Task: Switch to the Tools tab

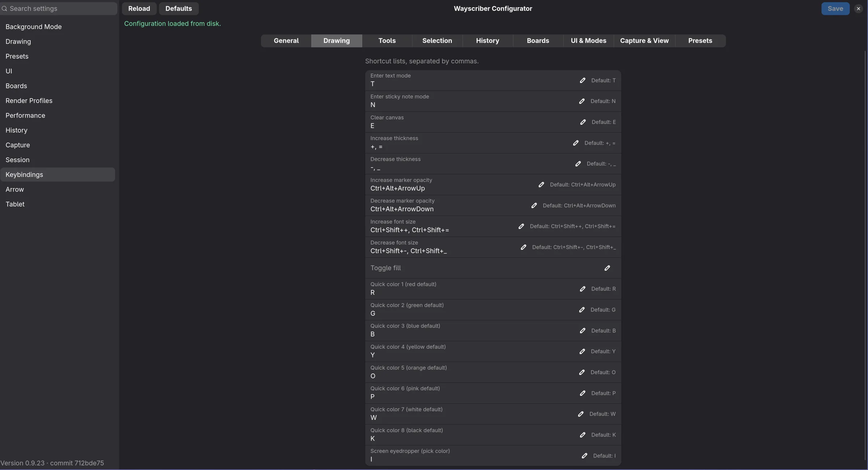Action: tap(387, 41)
